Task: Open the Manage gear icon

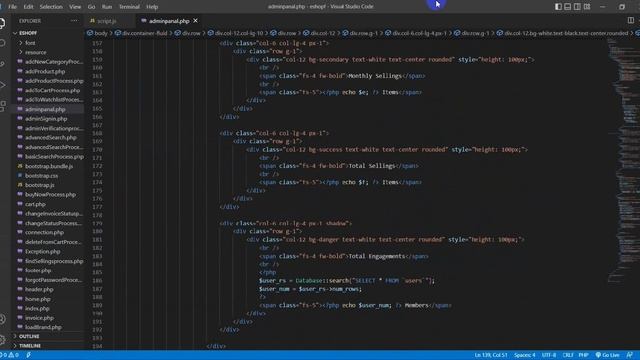Action: point(2,339)
